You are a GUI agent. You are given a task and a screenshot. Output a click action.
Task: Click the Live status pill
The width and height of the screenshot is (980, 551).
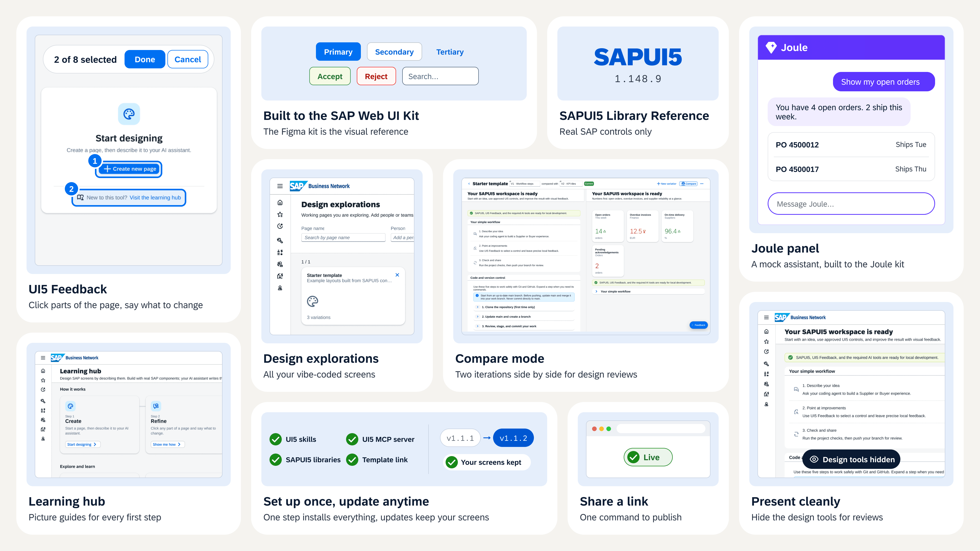tap(648, 457)
